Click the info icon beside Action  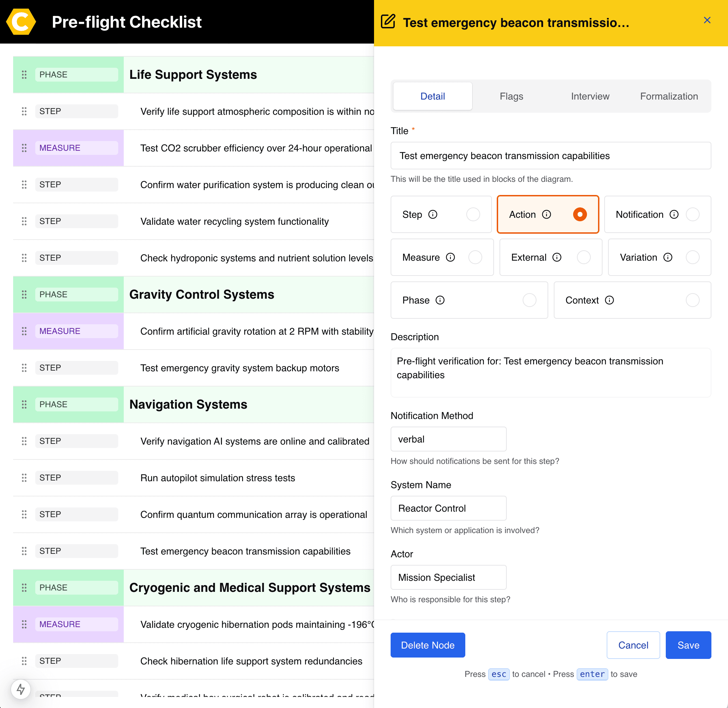click(x=546, y=215)
